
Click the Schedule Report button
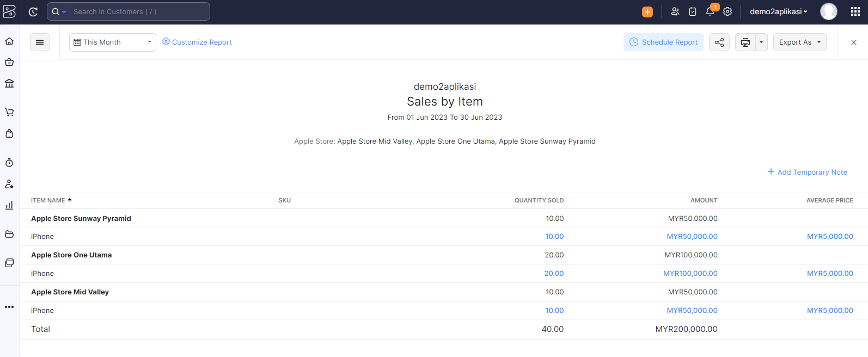pyautogui.click(x=663, y=42)
